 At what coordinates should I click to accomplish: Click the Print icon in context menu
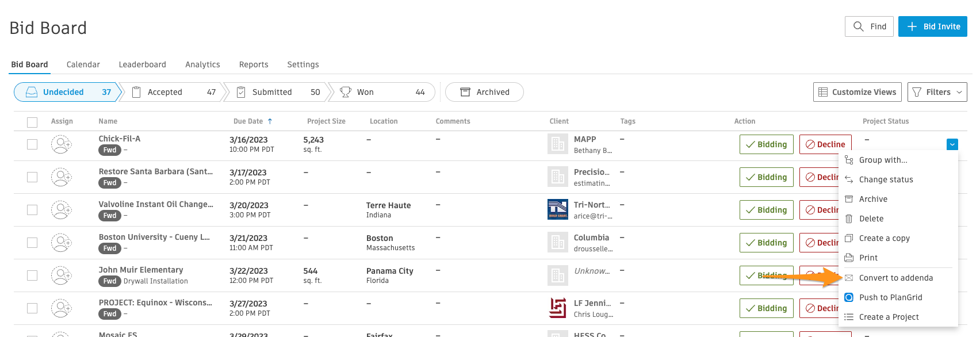point(849,258)
